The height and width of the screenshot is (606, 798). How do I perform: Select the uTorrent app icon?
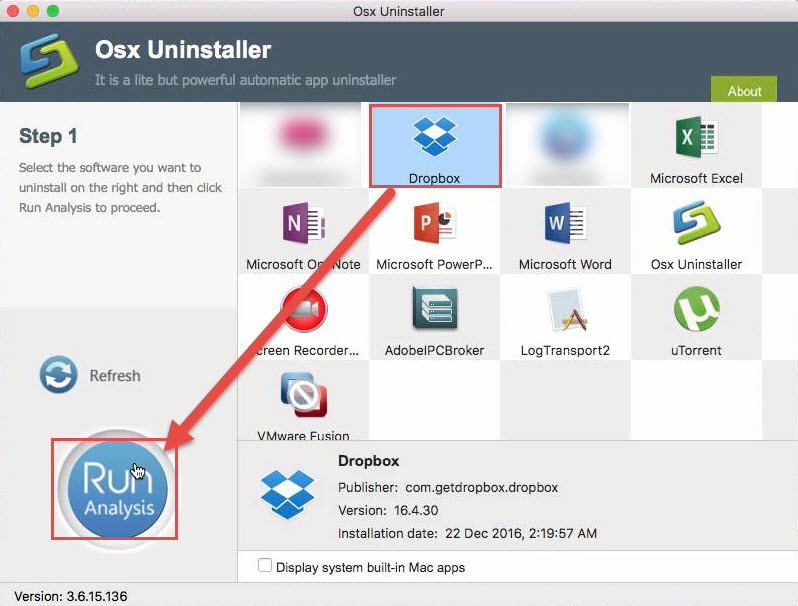click(x=696, y=316)
